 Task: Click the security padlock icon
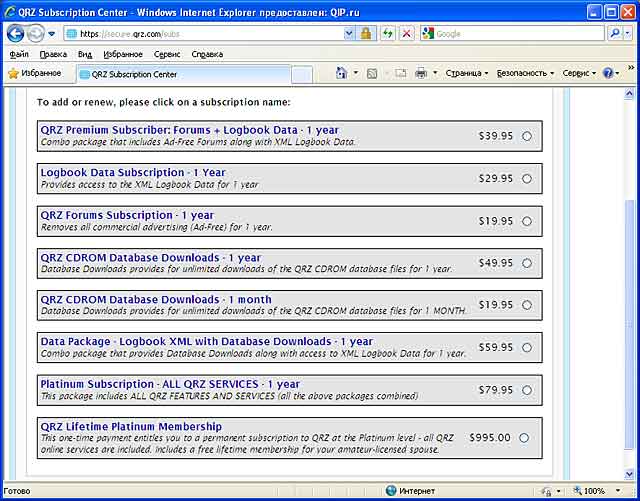click(x=367, y=33)
